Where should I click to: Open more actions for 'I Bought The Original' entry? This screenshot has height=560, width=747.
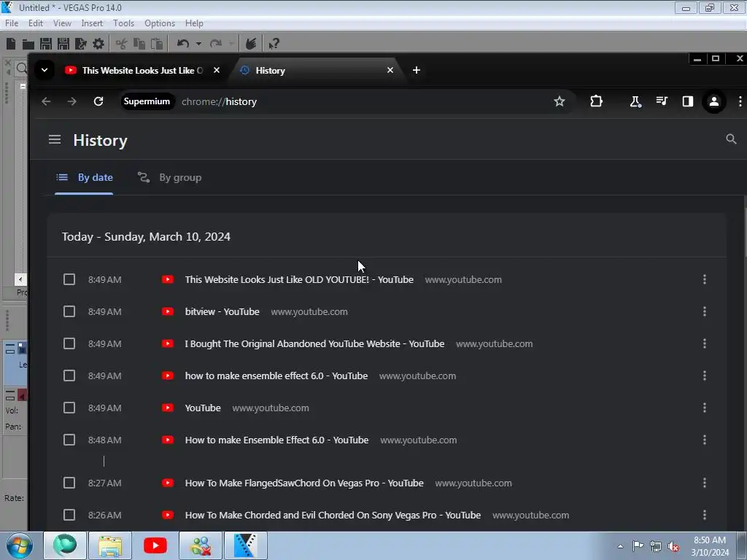coord(705,344)
